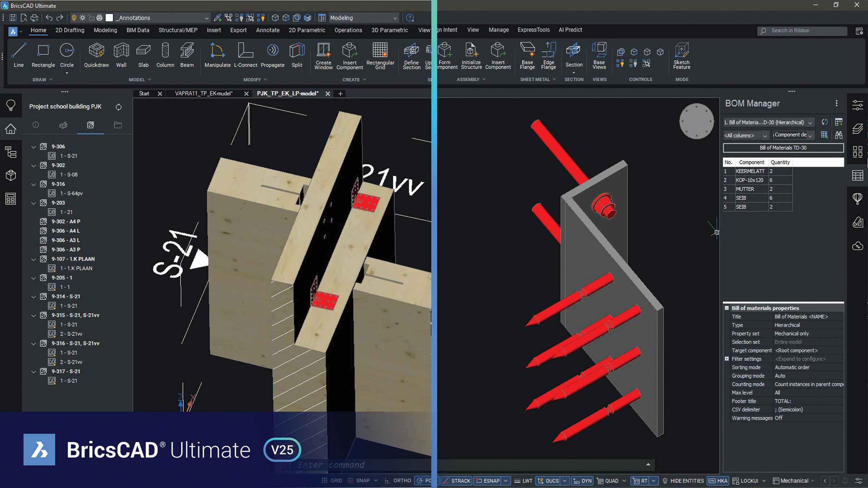Click the white layer color swatch

109,18
